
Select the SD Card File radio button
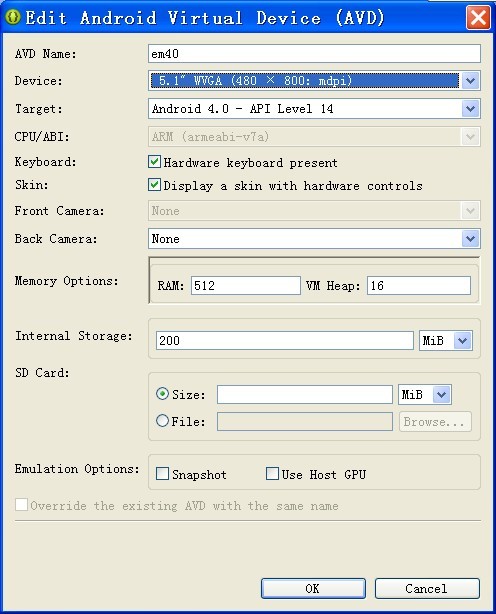[162, 421]
